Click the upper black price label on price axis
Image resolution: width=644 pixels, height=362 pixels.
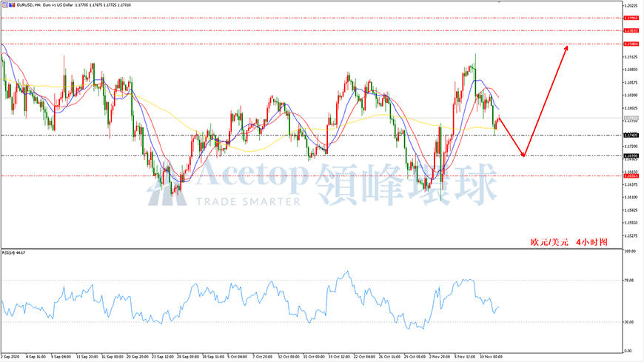[x=631, y=135]
